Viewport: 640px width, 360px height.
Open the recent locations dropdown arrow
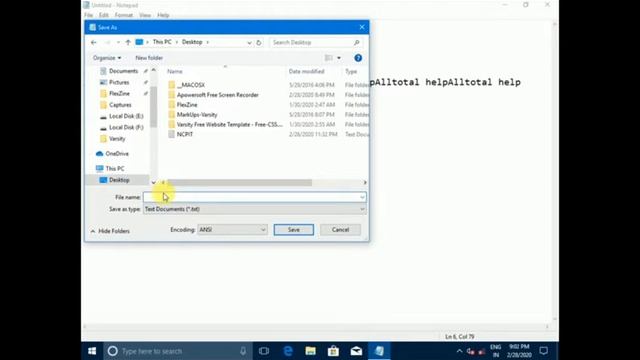point(118,42)
